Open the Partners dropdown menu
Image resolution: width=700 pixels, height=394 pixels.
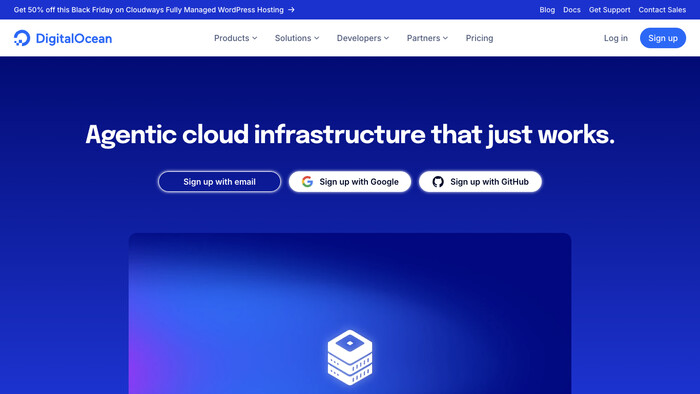427,38
